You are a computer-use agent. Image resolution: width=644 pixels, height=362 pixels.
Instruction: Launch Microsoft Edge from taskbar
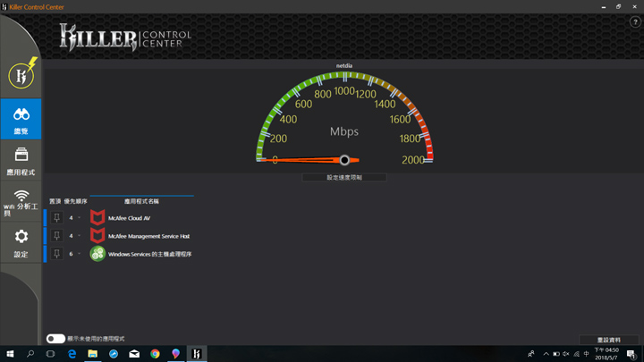72,354
